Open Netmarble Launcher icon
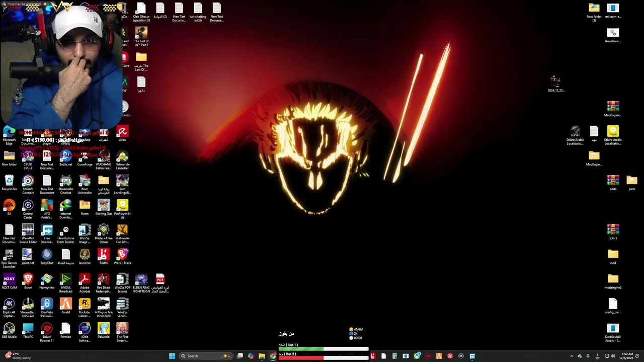The height and width of the screenshot is (362, 644). (x=122, y=160)
